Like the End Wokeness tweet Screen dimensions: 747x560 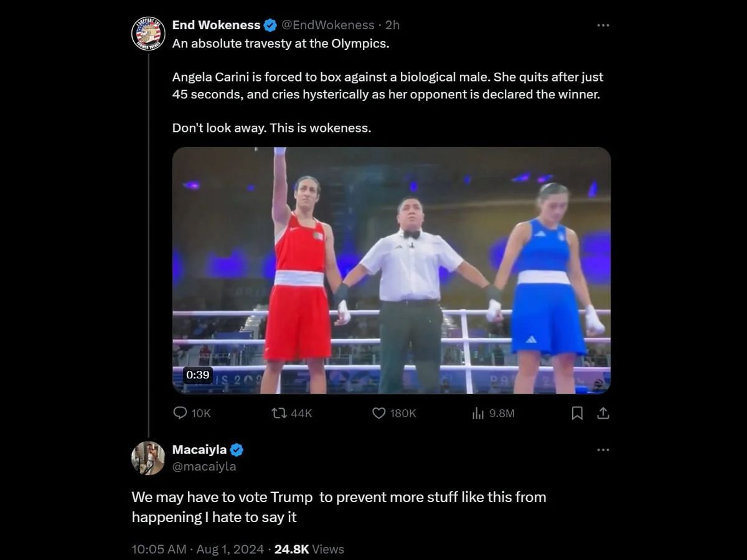(378, 413)
